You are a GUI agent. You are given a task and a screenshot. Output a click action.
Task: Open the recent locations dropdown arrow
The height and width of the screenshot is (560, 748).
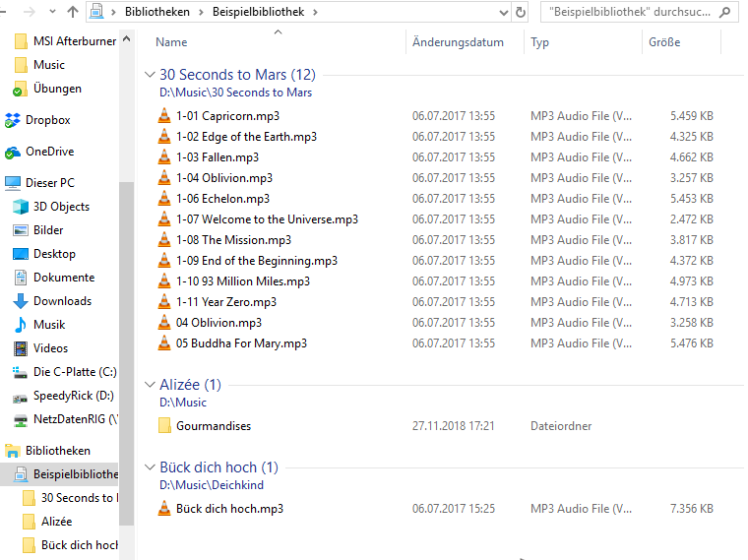pyautogui.click(x=52, y=11)
